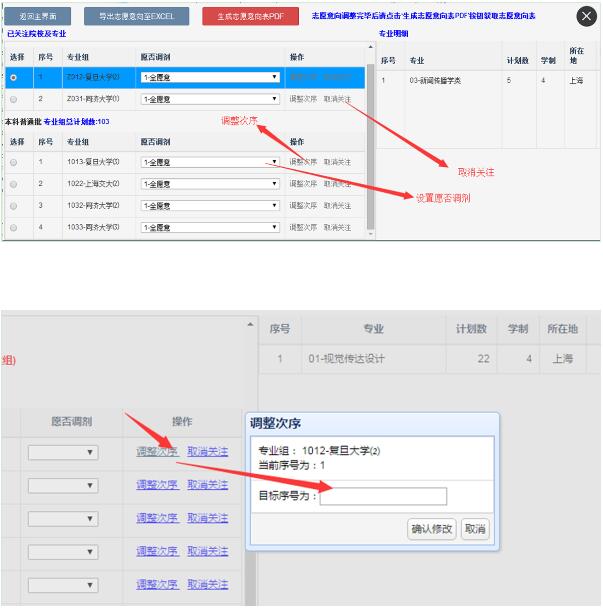Select the 1033-同济大学(3) radio button
The image size is (603, 609).
[x=14, y=228]
